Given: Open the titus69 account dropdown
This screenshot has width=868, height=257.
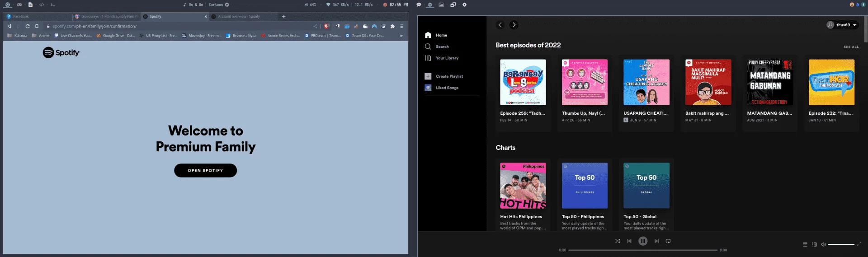Looking at the screenshot, I should point(842,25).
